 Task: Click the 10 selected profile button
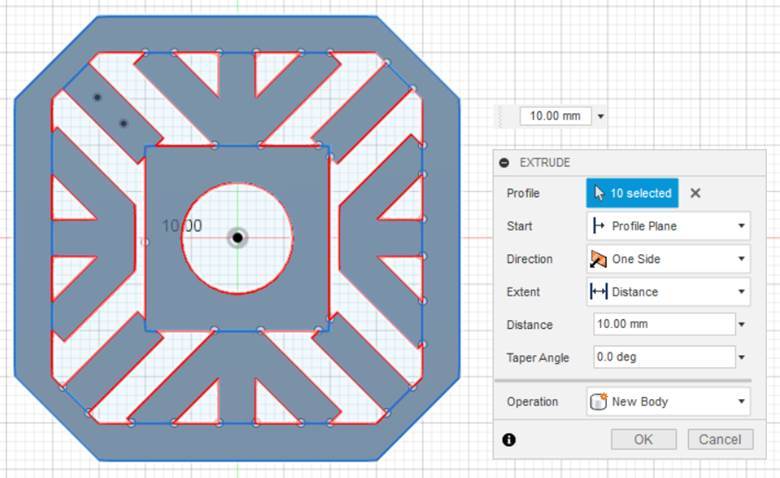point(632,193)
